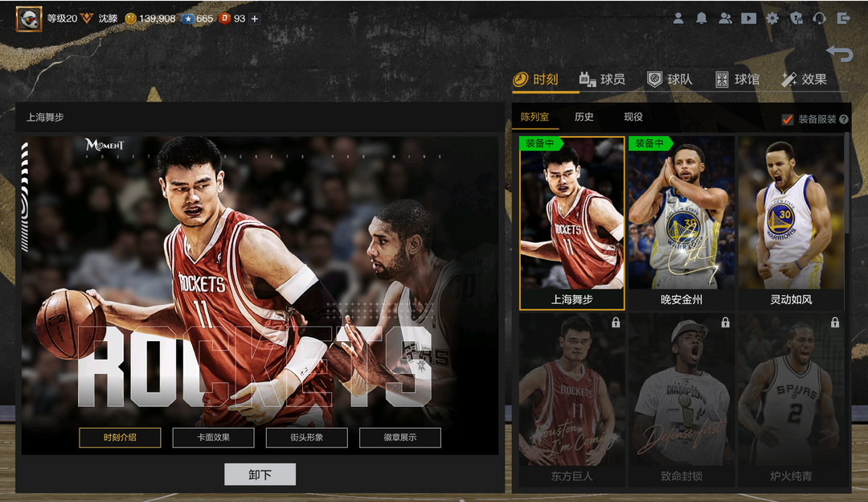Click the 徽章展示 button
The width and height of the screenshot is (868, 502).
400,437
